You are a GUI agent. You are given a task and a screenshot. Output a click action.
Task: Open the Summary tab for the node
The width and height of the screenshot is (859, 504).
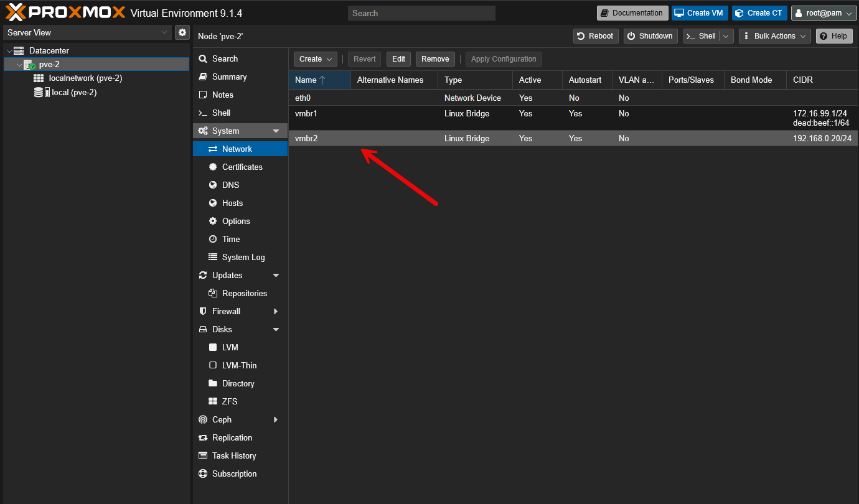(229, 77)
